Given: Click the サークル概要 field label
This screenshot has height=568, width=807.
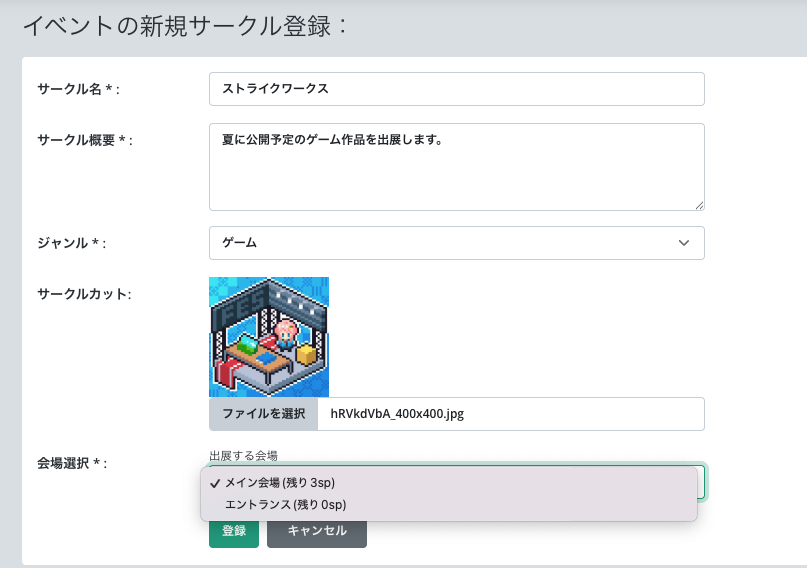Looking at the screenshot, I should 84,139.
